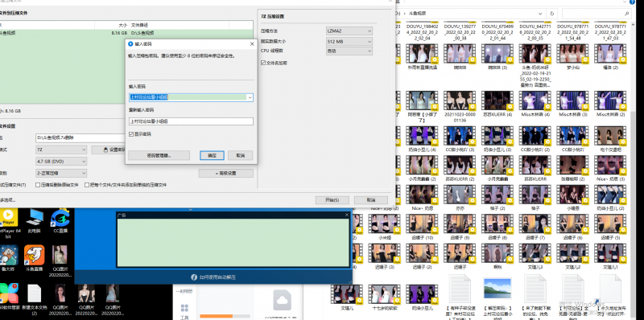644x320 pixels.
Task: Enable 压缩后删除原始文件 checkbox
Action: click(x=38, y=185)
